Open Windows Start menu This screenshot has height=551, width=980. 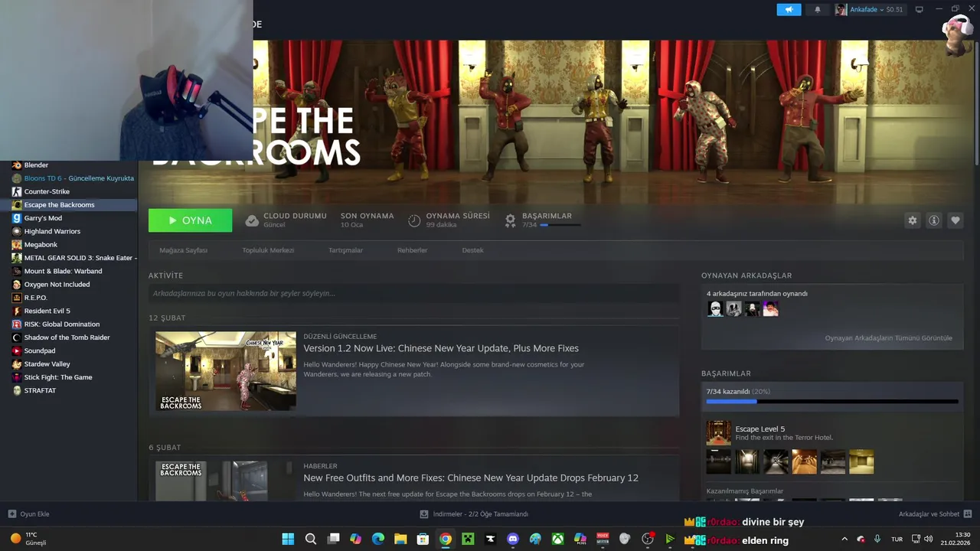click(x=288, y=539)
